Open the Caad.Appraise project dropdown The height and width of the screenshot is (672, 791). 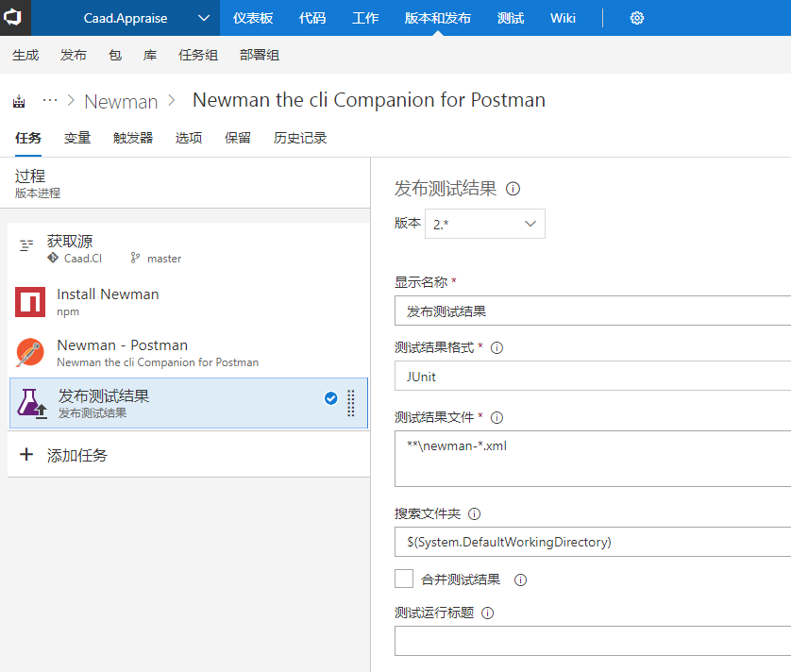pyautogui.click(x=126, y=18)
